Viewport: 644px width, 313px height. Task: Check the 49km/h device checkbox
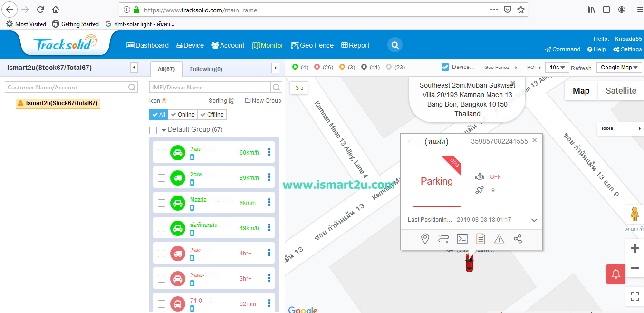[x=162, y=228]
